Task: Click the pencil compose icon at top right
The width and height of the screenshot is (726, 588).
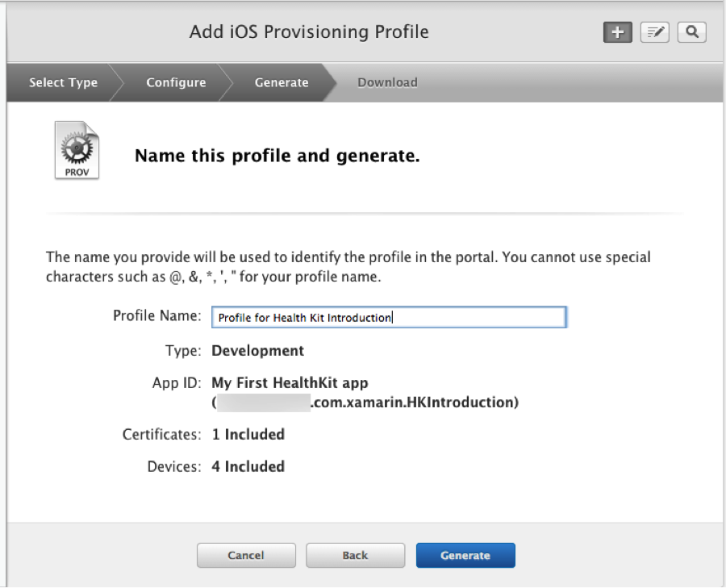Action: click(654, 32)
